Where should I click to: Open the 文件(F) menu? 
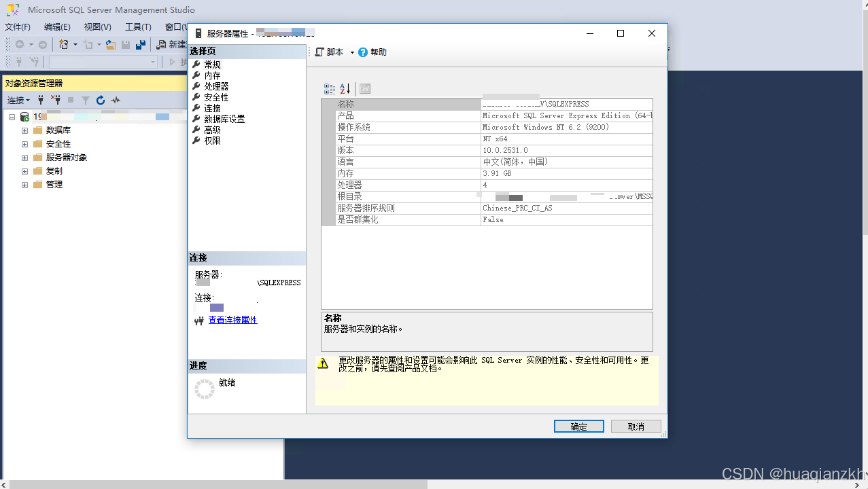pyautogui.click(x=18, y=27)
